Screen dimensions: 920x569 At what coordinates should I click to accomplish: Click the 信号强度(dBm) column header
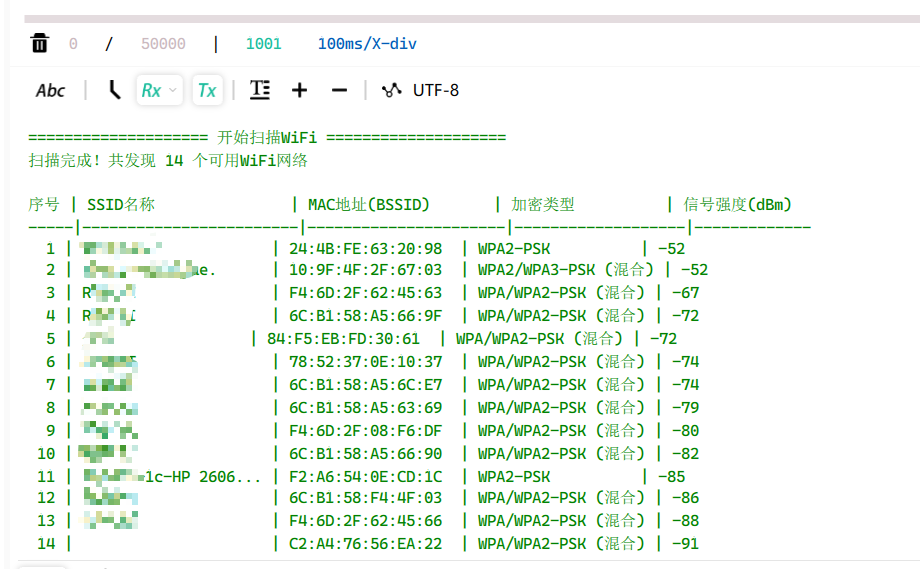[738, 205]
